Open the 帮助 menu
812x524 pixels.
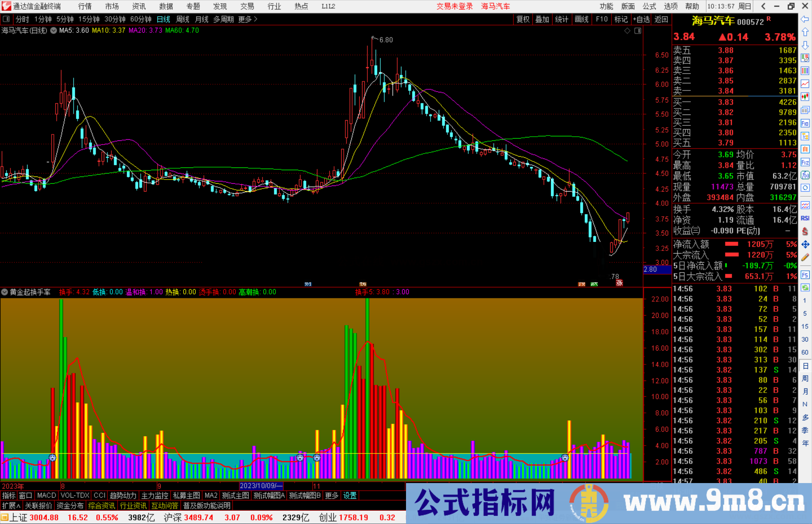pyautogui.click(x=692, y=6)
